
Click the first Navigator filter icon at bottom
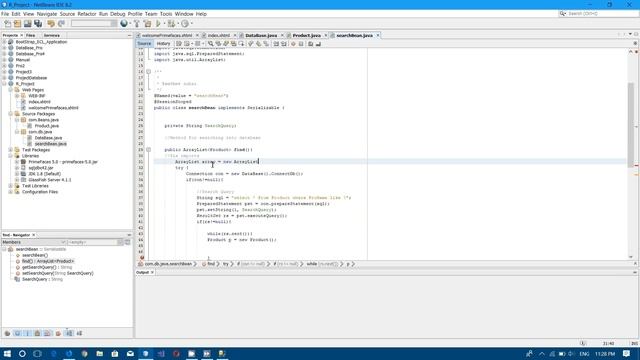coord(7,333)
